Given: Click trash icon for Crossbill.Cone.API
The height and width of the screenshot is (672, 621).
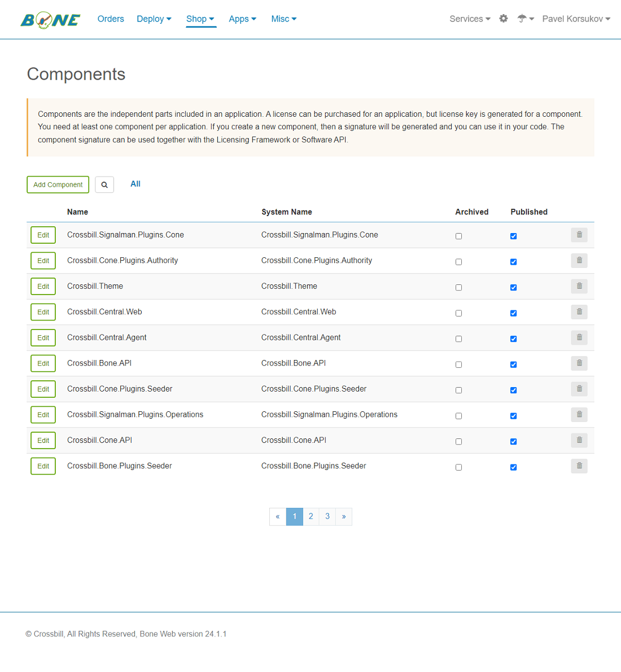Looking at the screenshot, I should [x=579, y=440].
